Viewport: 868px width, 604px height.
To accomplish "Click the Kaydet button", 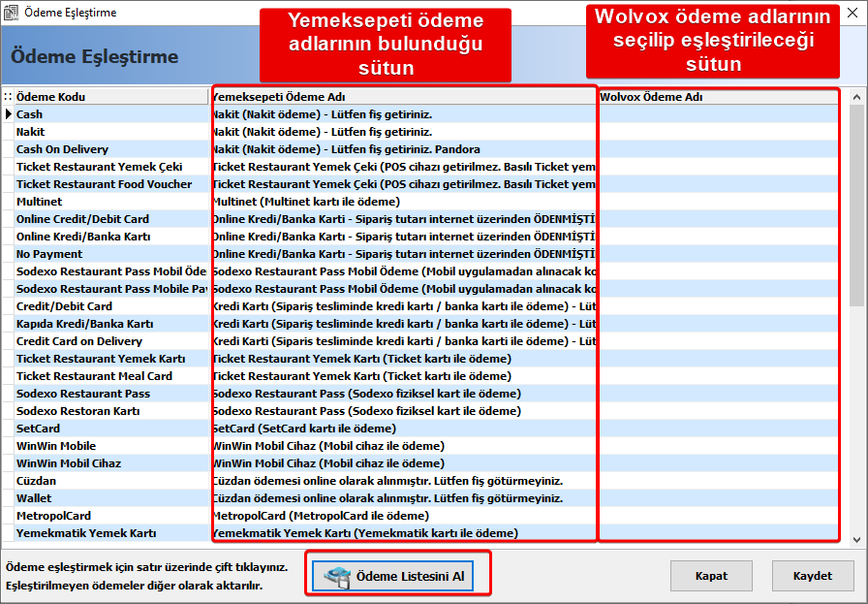I will [813, 576].
